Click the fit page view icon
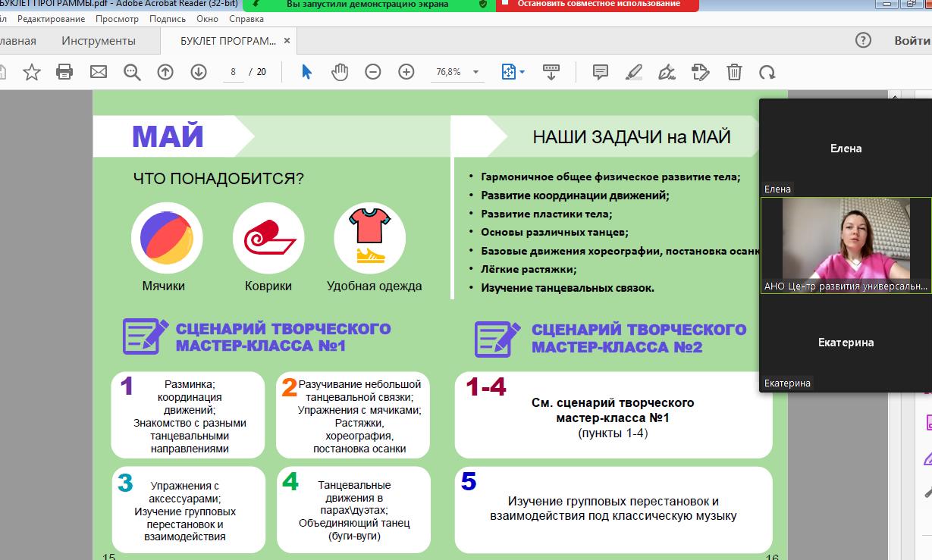 coord(508,72)
